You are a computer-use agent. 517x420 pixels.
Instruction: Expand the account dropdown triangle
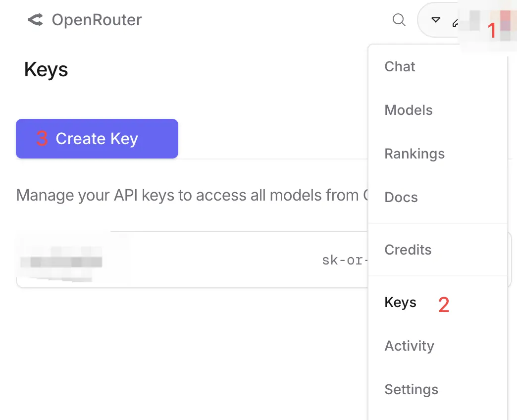pos(436,20)
